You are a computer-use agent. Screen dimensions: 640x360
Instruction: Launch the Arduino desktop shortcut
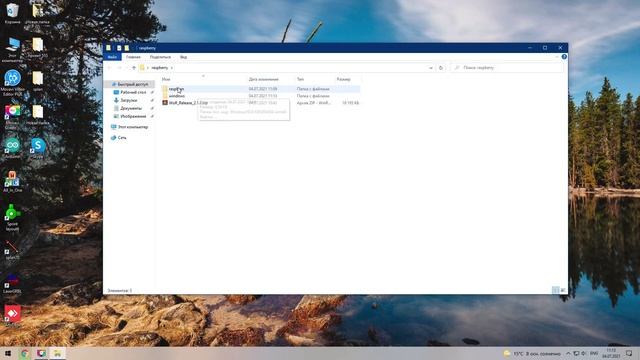click(x=12, y=148)
